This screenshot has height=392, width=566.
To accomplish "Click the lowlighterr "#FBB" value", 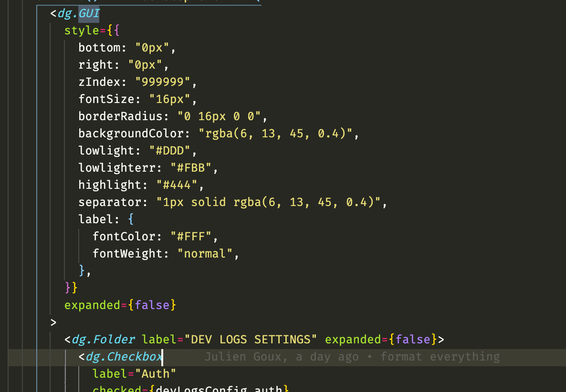I will 190,168.
